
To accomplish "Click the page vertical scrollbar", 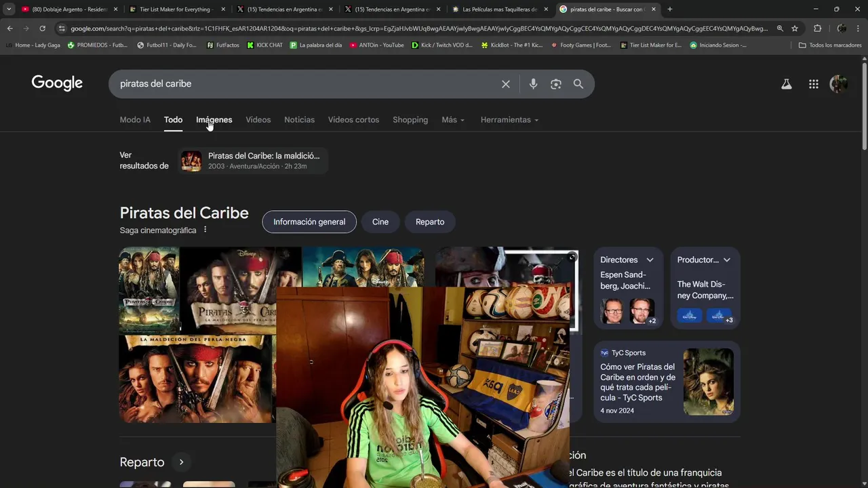I will click(x=864, y=105).
